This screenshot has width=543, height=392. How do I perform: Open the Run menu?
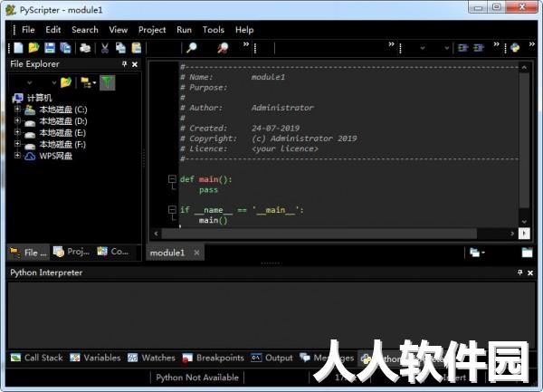click(x=184, y=30)
